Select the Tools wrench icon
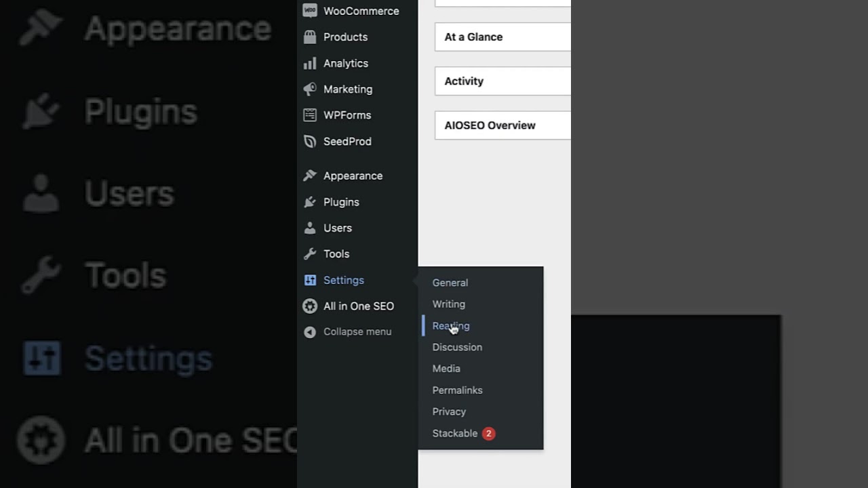 [x=310, y=253]
